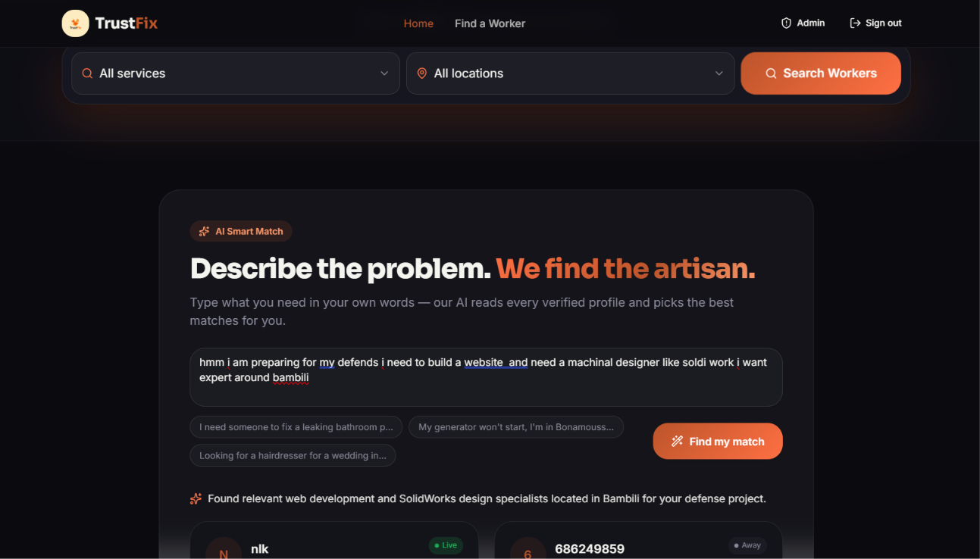Click the nlk worker avatar
This screenshot has width=980, height=559.
(224, 548)
